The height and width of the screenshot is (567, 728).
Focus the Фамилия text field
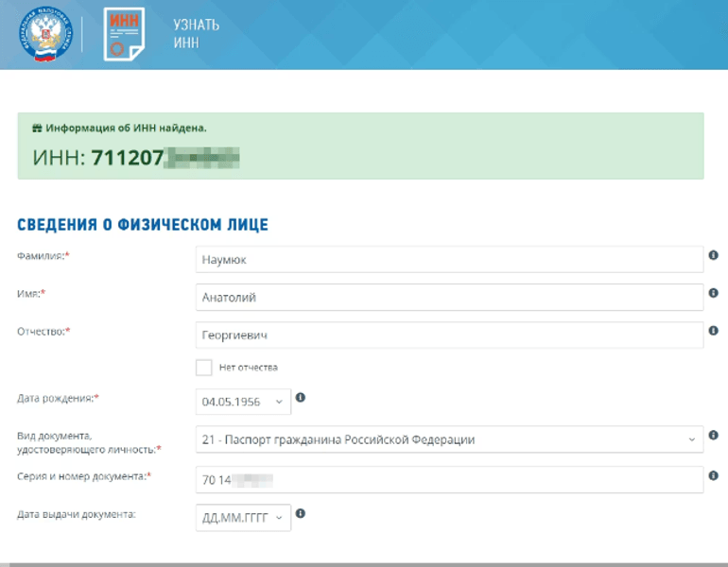pos(449,259)
